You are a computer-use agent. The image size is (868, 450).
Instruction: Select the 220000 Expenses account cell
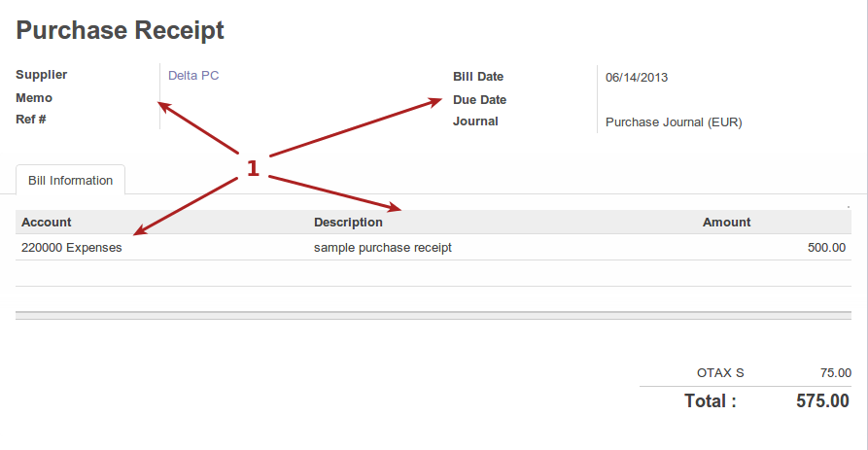click(72, 248)
